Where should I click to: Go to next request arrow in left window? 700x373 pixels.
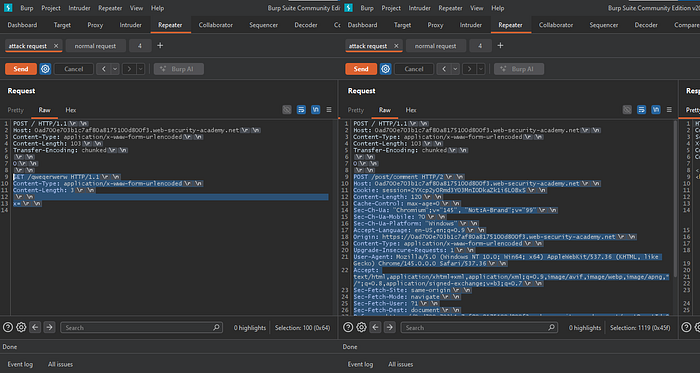pos(129,69)
